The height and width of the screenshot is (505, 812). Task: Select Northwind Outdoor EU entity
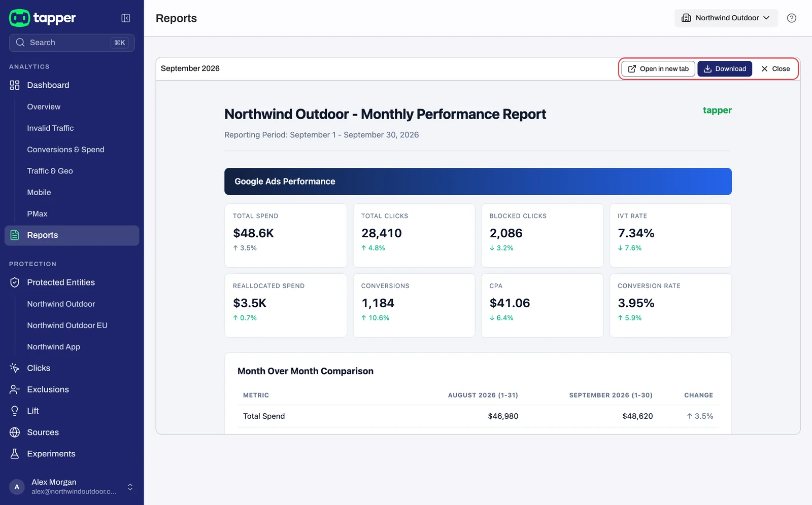pyautogui.click(x=67, y=326)
